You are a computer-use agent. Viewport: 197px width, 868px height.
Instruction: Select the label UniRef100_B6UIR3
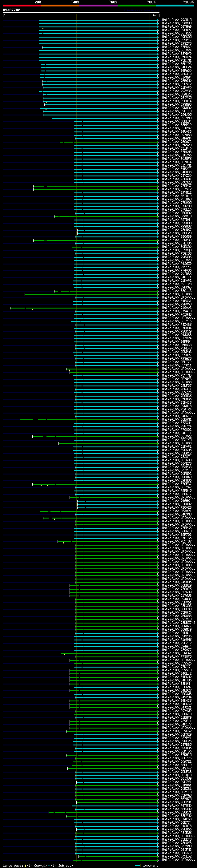pos(176,64)
